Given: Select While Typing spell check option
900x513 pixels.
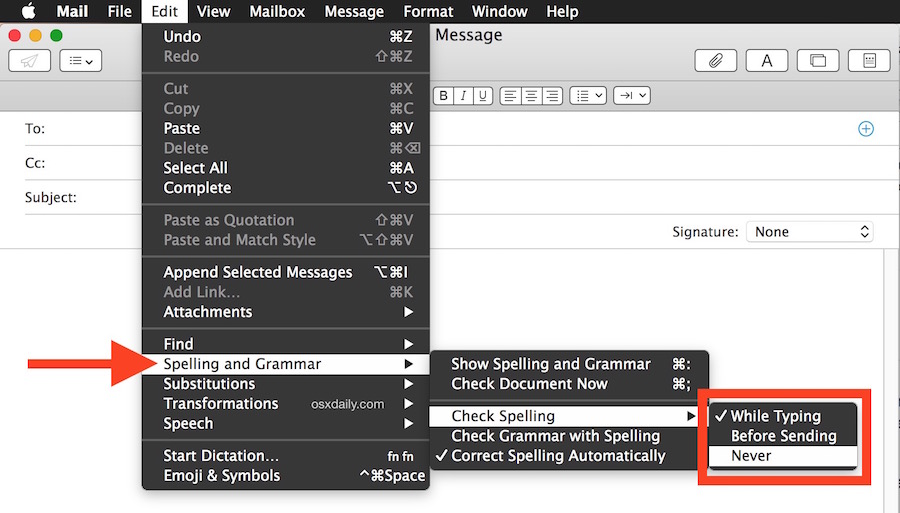Looking at the screenshot, I should coord(783,416).
